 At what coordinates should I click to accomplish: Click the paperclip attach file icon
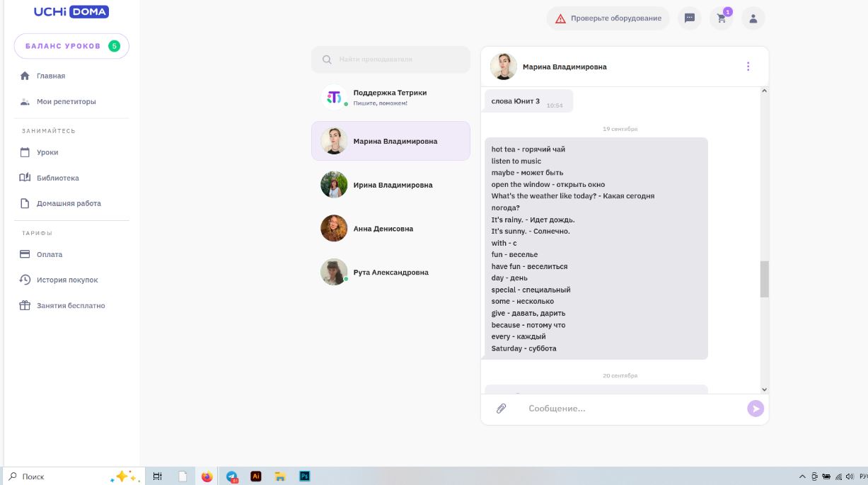[501, 409]
